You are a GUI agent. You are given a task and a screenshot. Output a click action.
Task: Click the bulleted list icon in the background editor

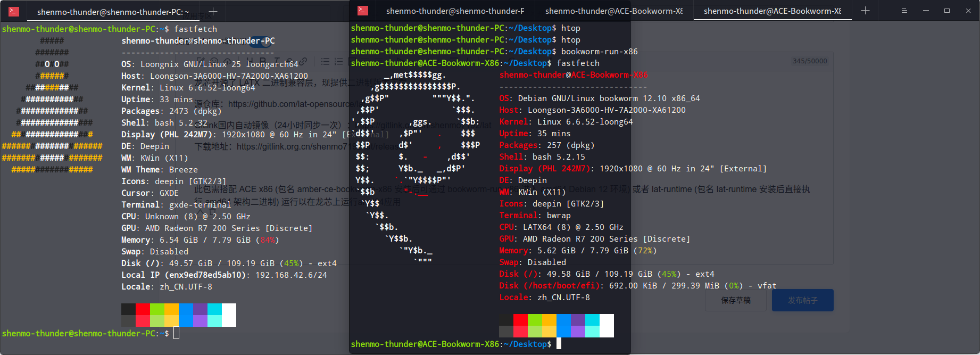point(325,62)
